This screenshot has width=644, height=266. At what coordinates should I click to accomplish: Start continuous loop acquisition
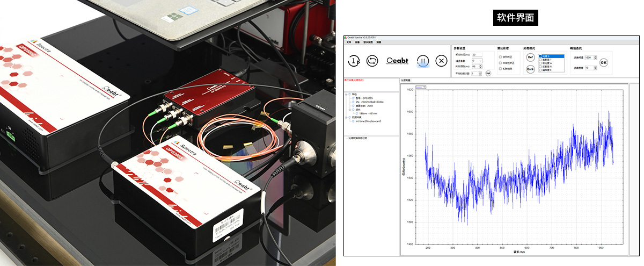click(x=372, y=61)
